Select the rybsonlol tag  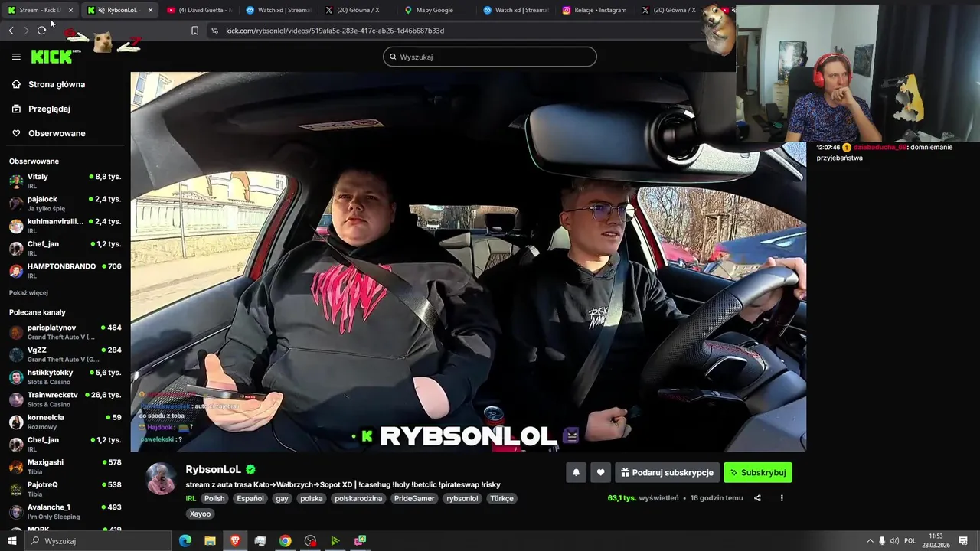[462, 498]
